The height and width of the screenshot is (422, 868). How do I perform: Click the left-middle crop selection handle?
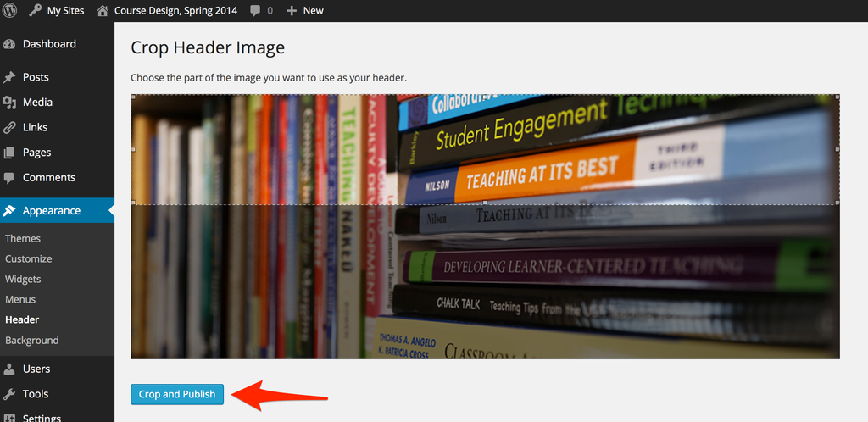click(x=133, y=149)
